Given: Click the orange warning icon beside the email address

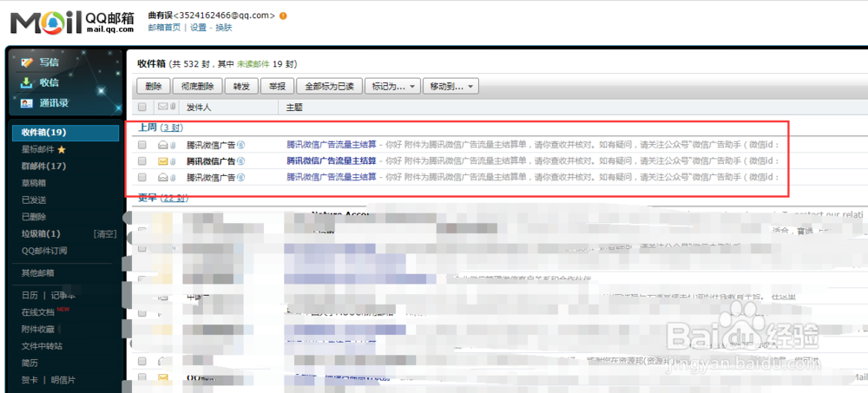Looking at the screenshot, I should [284, 16].
